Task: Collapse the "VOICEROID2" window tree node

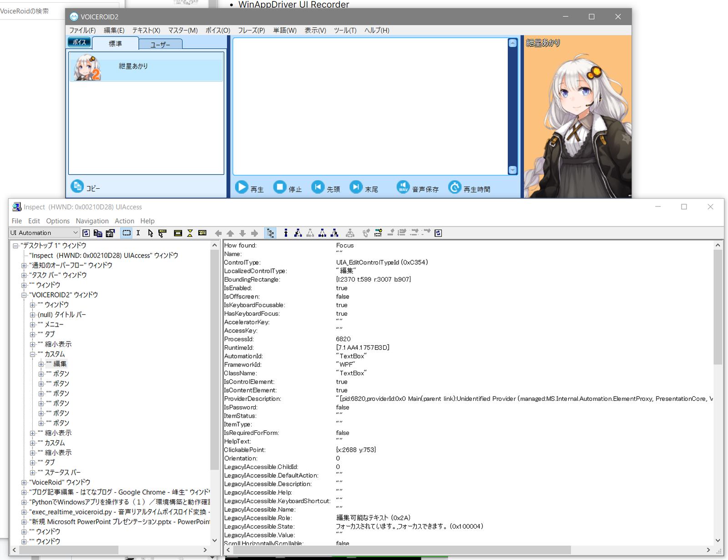Action: pyautogui.click(x=24, y=295)
